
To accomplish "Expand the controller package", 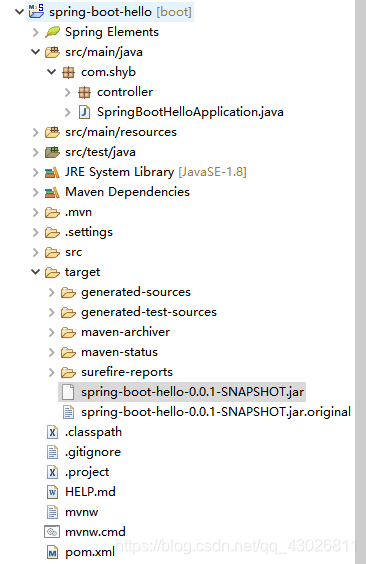I will [68, 93].
